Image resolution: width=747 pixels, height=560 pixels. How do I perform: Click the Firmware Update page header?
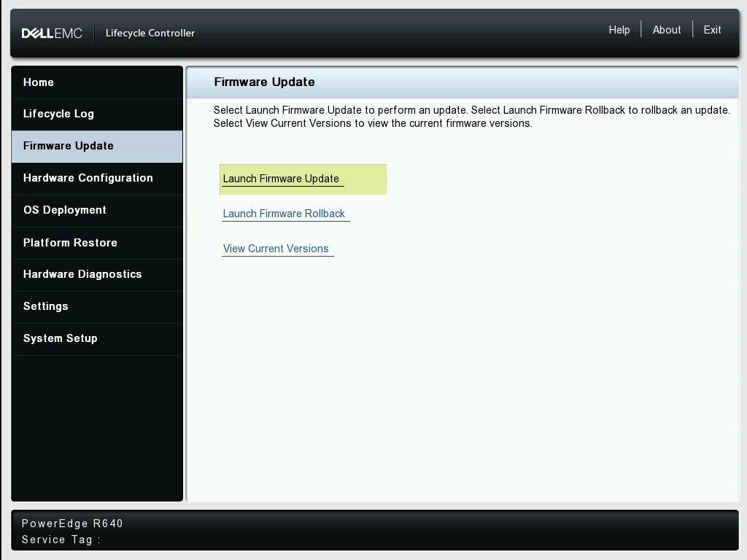click(263, 82)
